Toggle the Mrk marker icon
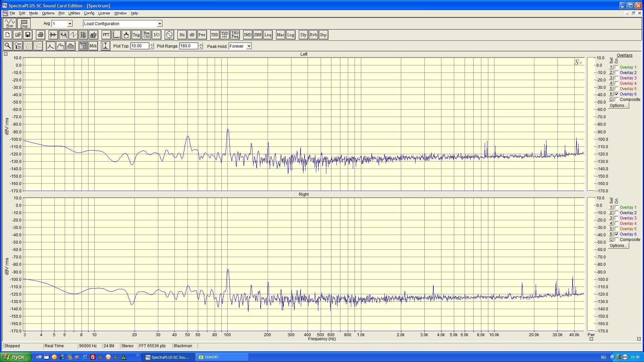The image size is (644, 362). pyautogui.click(x=93, y=46)
